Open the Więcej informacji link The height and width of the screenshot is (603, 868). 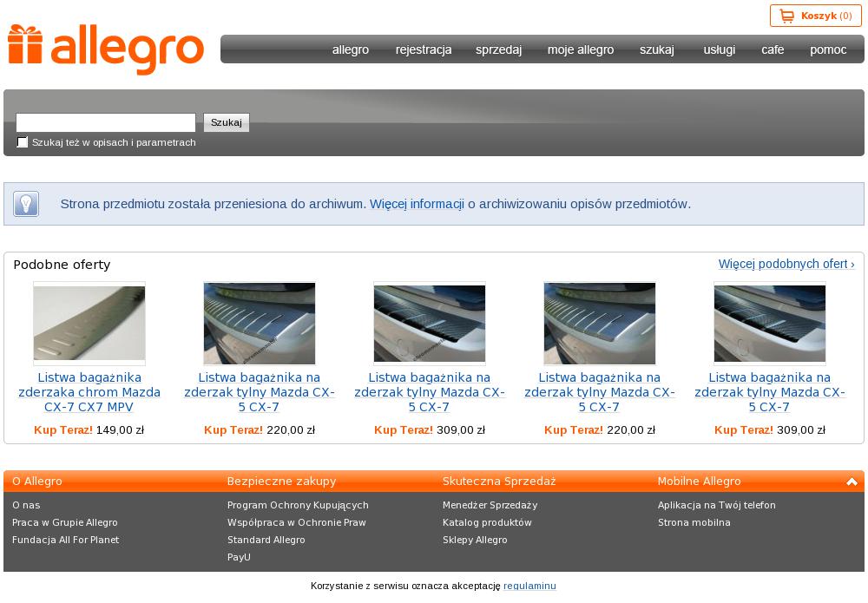417,204
